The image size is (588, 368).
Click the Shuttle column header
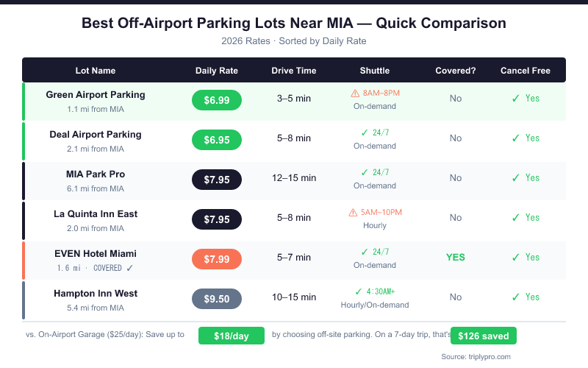coord(375,71)
